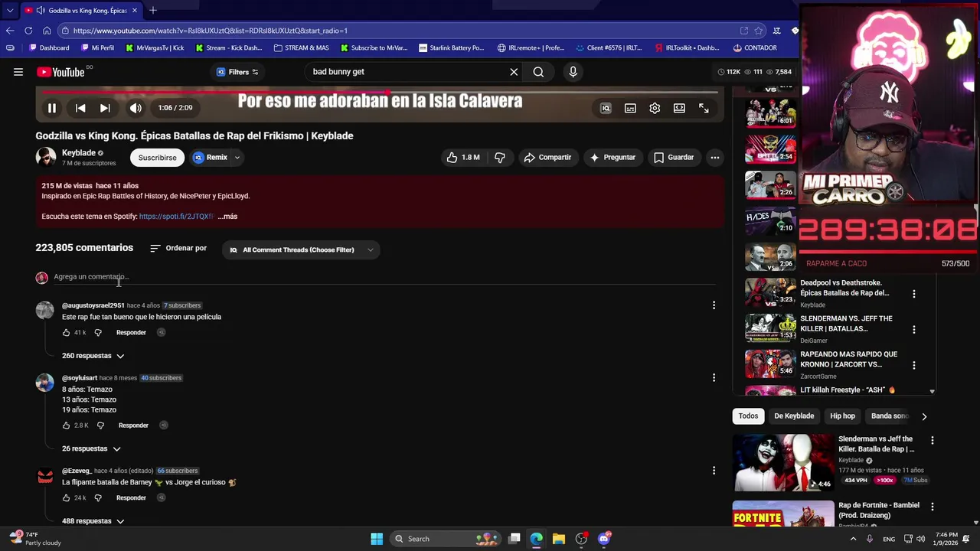Like the comment by @soyluisart
Viewport: 980px width, 551px height.
[x=67, y=425]
